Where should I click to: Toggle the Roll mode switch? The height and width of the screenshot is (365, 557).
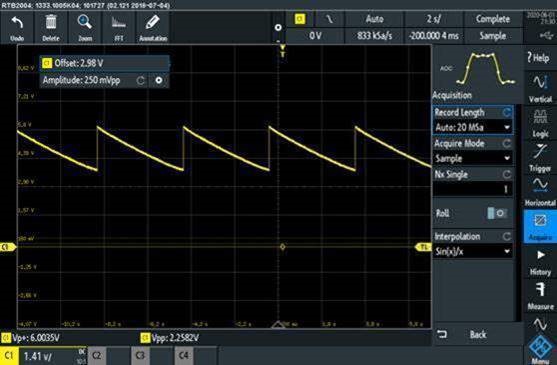coord(497,213)
